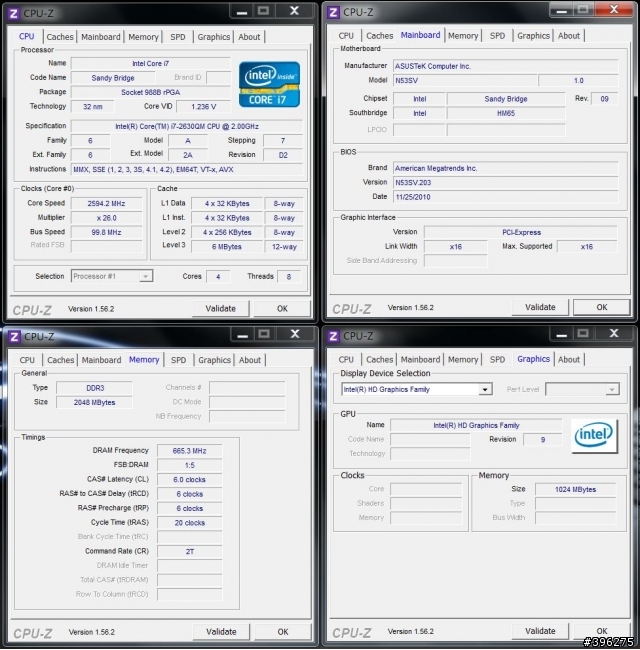Click the Code Name field Sandy Bridge in CPU window
The image size is (640, 650).
[113, 78]
